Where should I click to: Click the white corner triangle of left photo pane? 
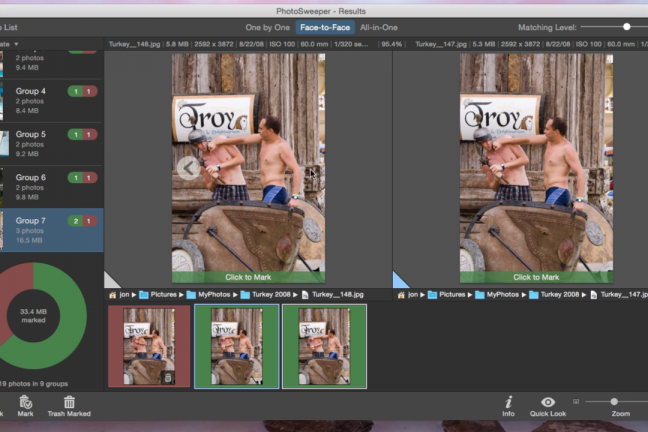click(x=111, y=280)
